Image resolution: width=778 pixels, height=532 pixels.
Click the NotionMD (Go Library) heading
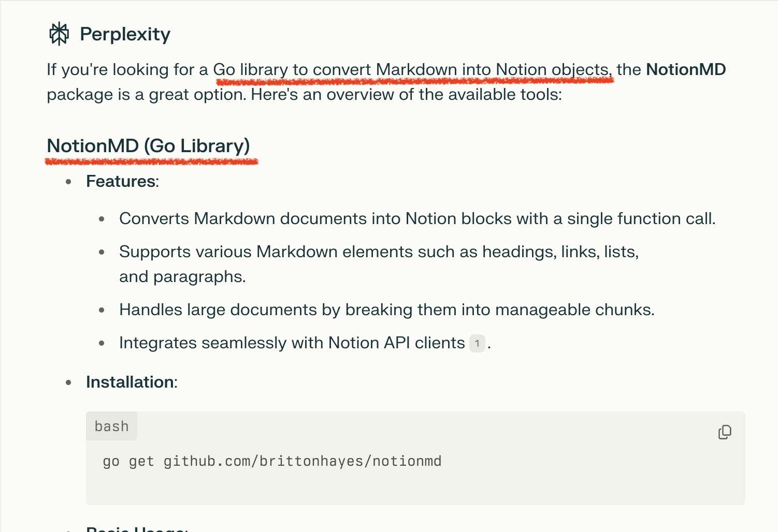[148, 146]
